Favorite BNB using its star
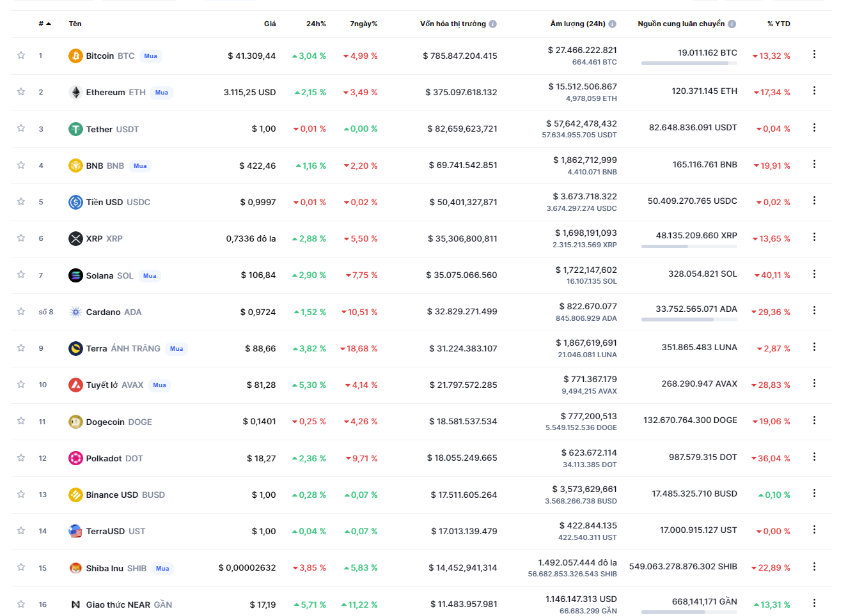Viewport: 855px width, 616px height. pyautogui.click(x=21, y=165)
